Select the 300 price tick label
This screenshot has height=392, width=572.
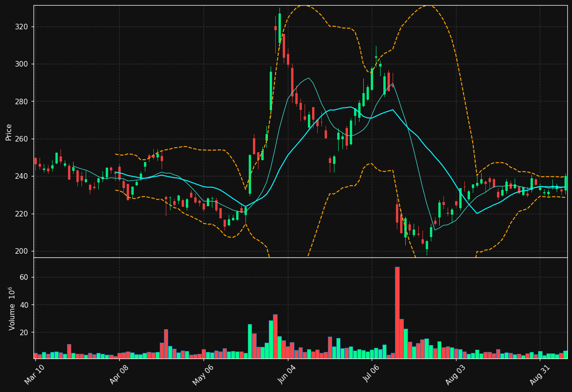tap(21, 64)
